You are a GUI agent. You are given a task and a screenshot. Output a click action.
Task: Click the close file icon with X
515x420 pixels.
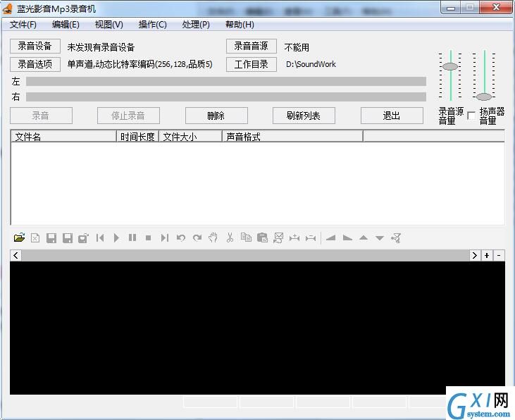[x=35, y=237]
